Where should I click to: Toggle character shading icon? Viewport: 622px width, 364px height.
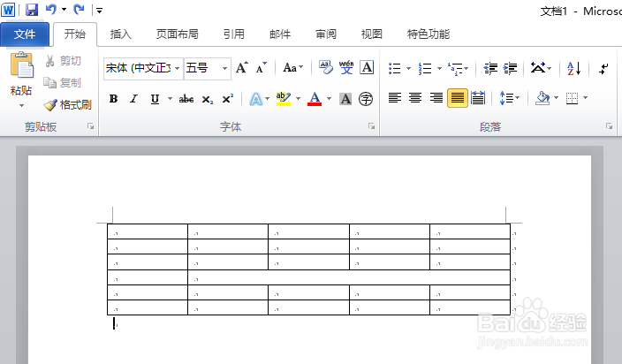point(345,99)
